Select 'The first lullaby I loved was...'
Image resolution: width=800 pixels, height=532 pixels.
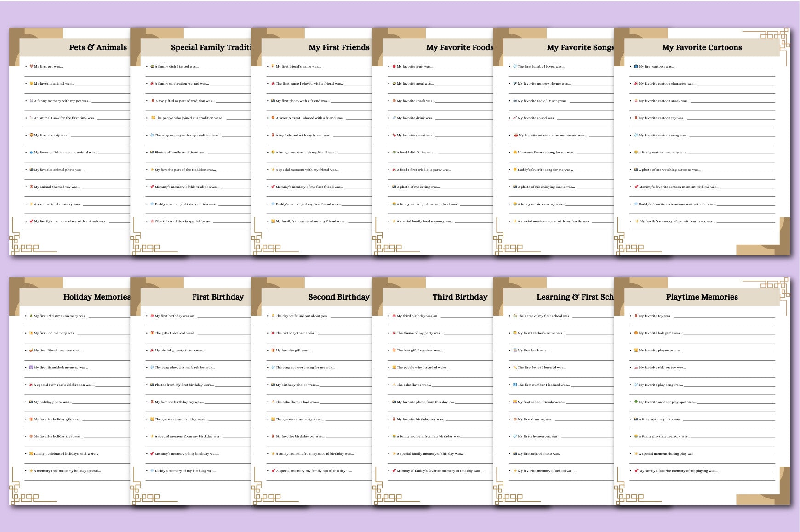(x=541, y=66)
